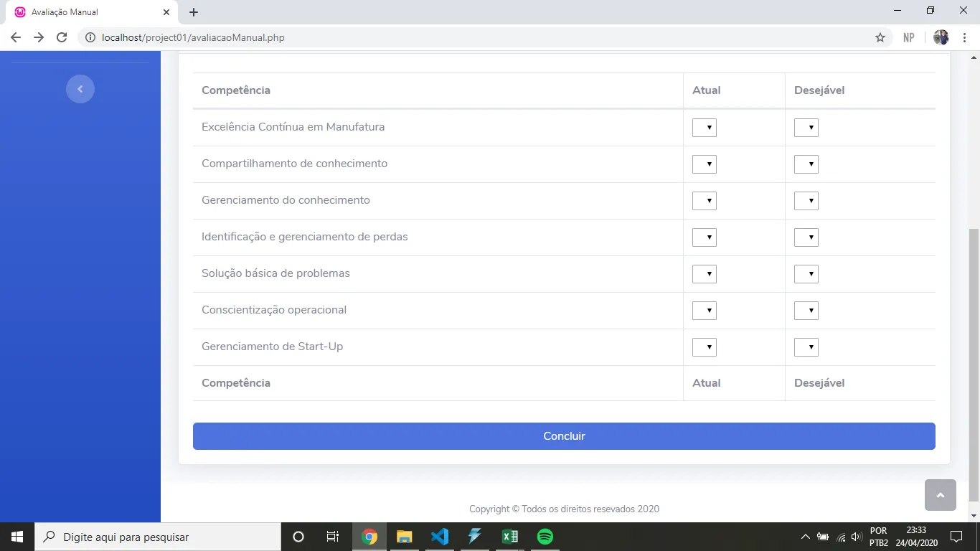
Task: Open the Chrome profile avatar
Action: pos(941,37)
